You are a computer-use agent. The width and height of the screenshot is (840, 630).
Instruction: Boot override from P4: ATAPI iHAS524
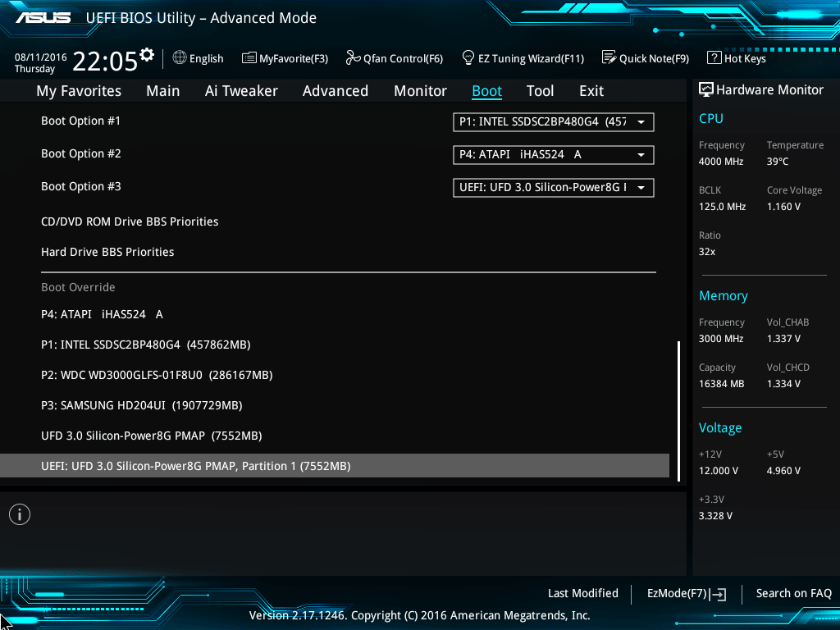[x=102, y=314]
